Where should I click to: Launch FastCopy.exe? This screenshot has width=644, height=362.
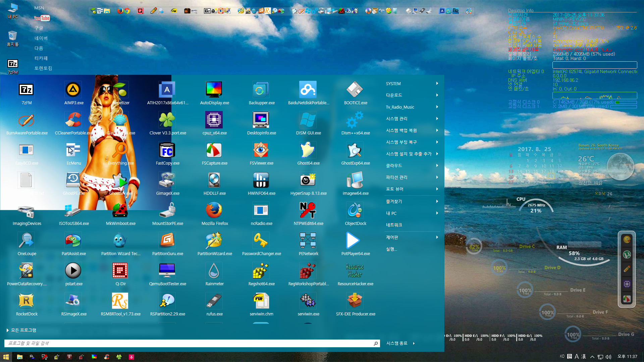coord(167,154)
